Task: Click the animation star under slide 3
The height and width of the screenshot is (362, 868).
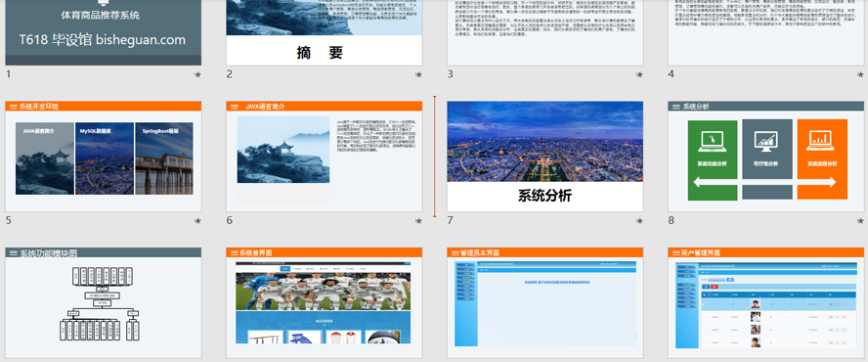Action: point(639,74)
